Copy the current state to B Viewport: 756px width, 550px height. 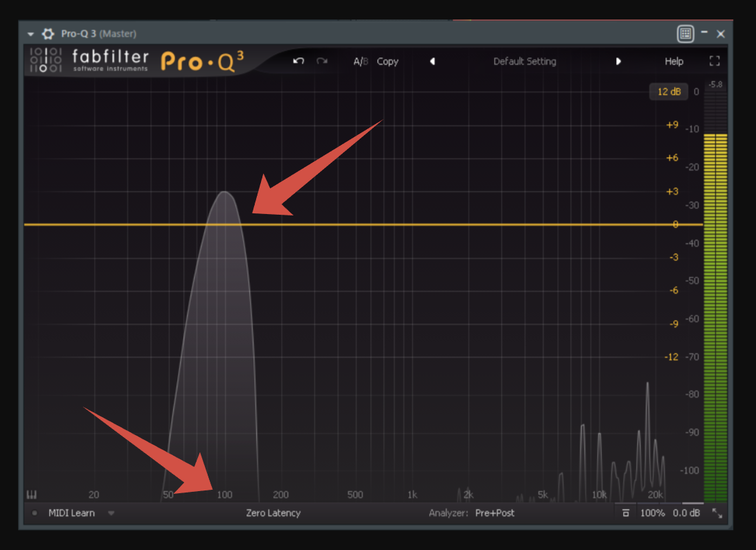(x=388, y=62)
